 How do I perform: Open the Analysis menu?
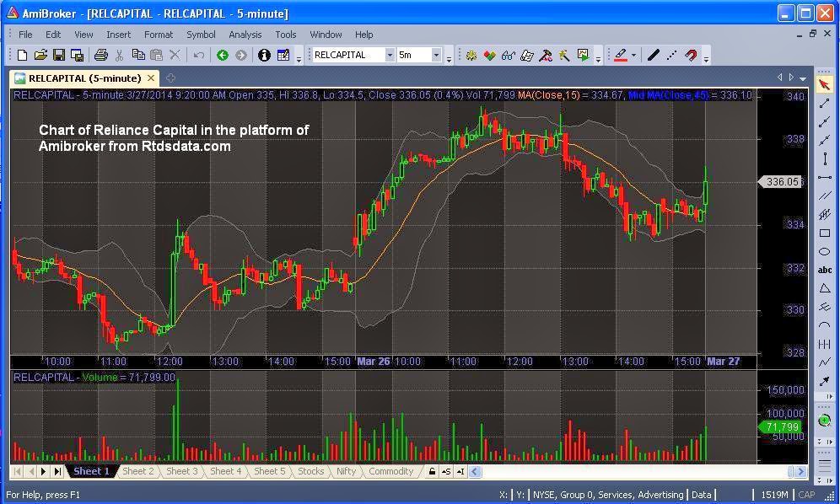(x=245, y=35)
